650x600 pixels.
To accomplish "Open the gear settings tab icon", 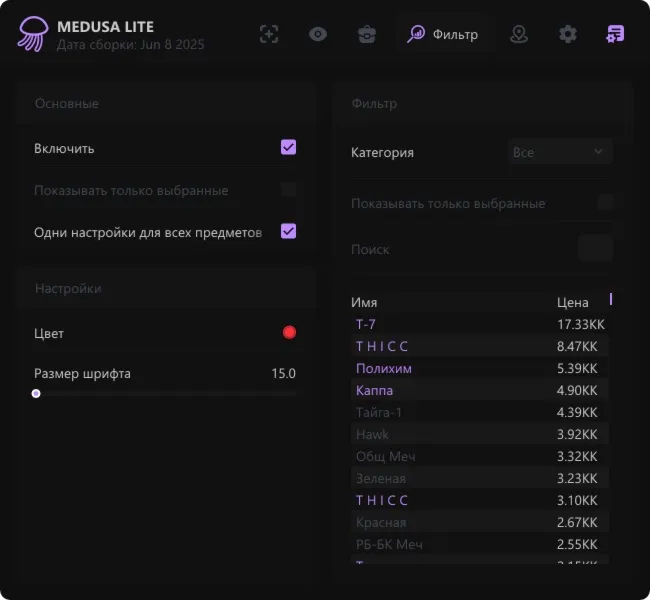I will pyautogui.click(x=568, y=34).
